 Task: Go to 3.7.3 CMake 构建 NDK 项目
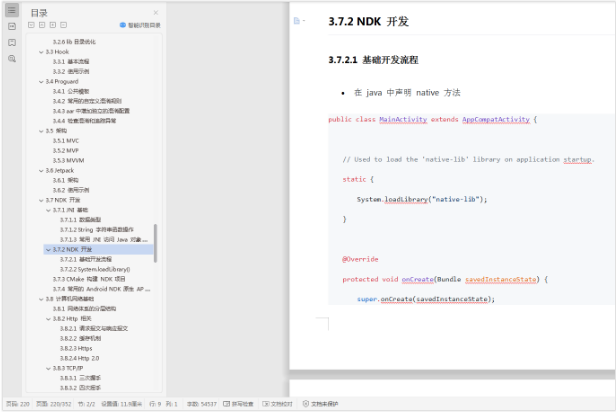pos(89,279)
